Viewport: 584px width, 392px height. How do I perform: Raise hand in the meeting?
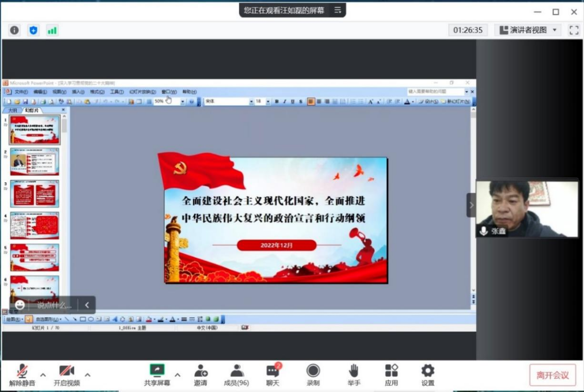354,375
